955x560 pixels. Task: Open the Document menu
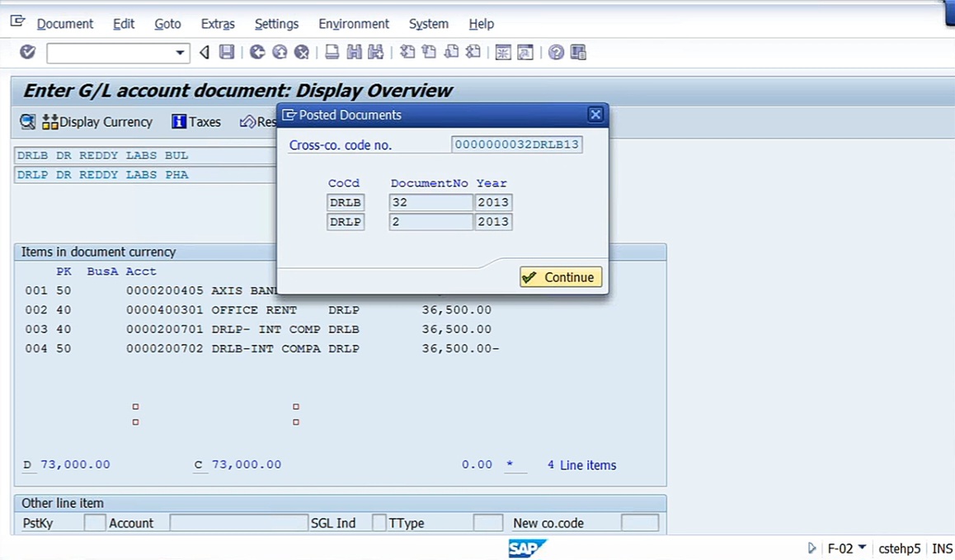click(x=65, y=24)
